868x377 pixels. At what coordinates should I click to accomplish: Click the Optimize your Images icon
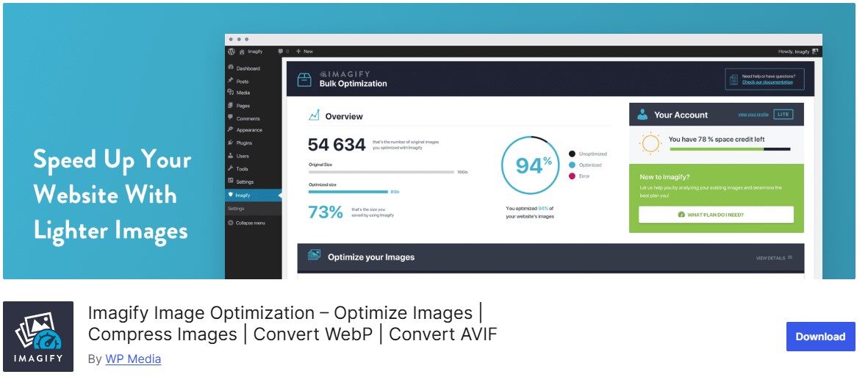(315, 256)
